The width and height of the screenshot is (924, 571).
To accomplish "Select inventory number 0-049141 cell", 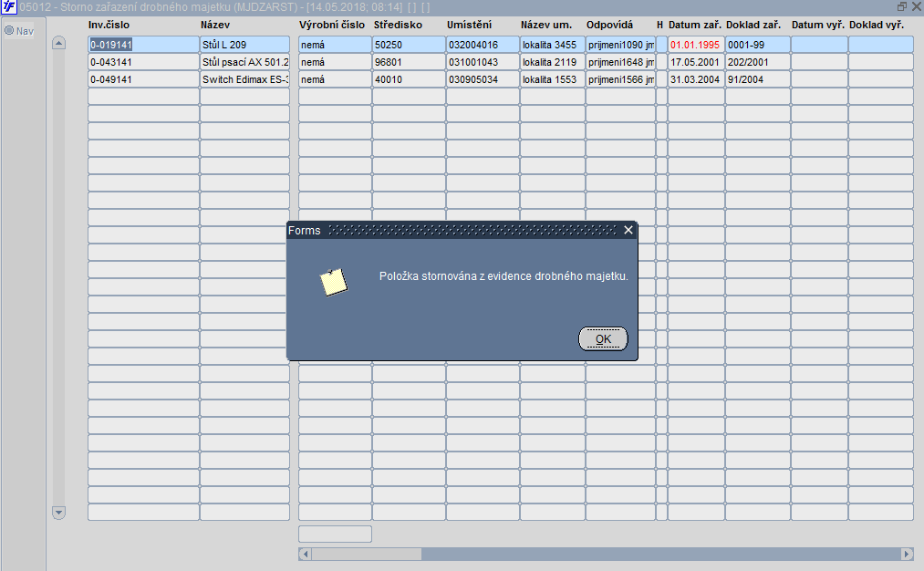I will (144, 79).
